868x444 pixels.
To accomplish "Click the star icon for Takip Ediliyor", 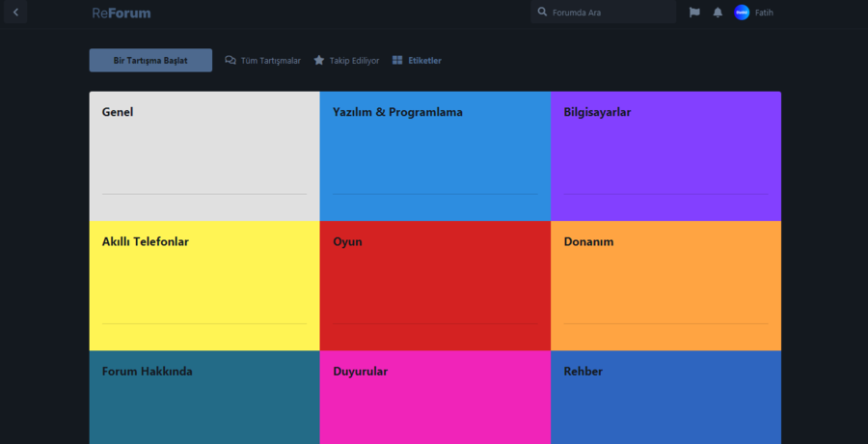I will [319, 60].
